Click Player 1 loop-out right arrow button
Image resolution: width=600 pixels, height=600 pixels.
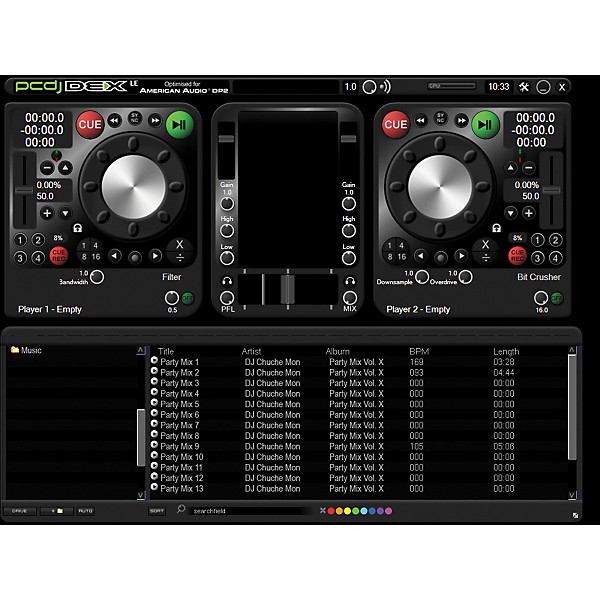(155, 256)
